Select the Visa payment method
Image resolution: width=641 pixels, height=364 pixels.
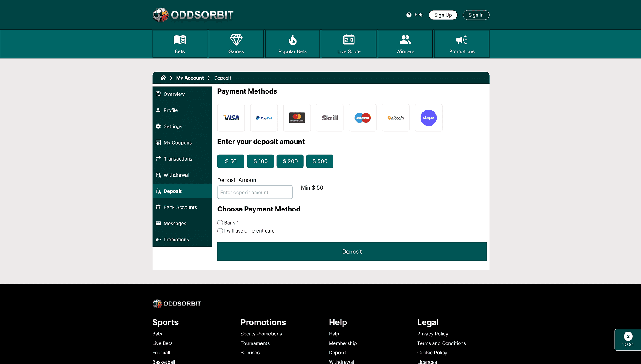[231, 118]
